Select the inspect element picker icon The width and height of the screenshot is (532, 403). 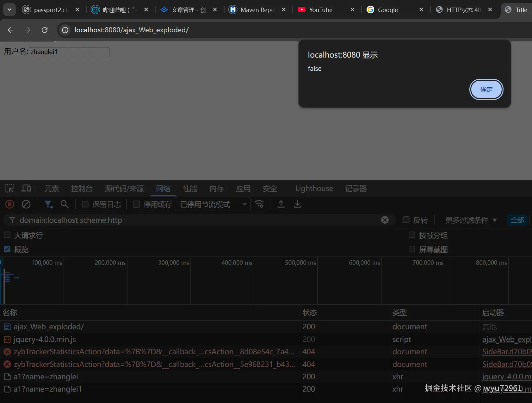click(x=9, y=189)
